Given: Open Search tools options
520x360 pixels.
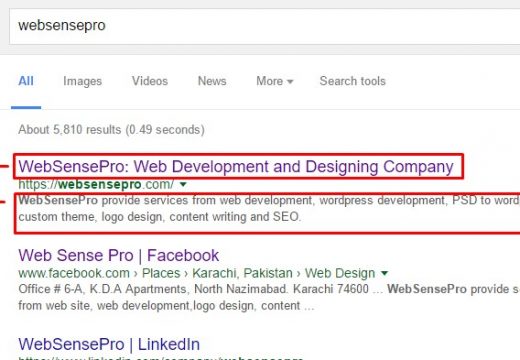Looking at the screenshot, I should click(x=353, y=81).
